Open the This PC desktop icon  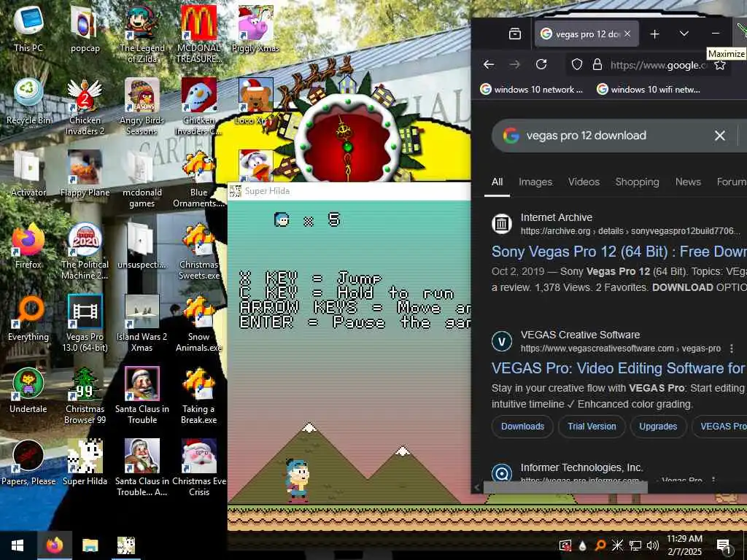[28, 28]
